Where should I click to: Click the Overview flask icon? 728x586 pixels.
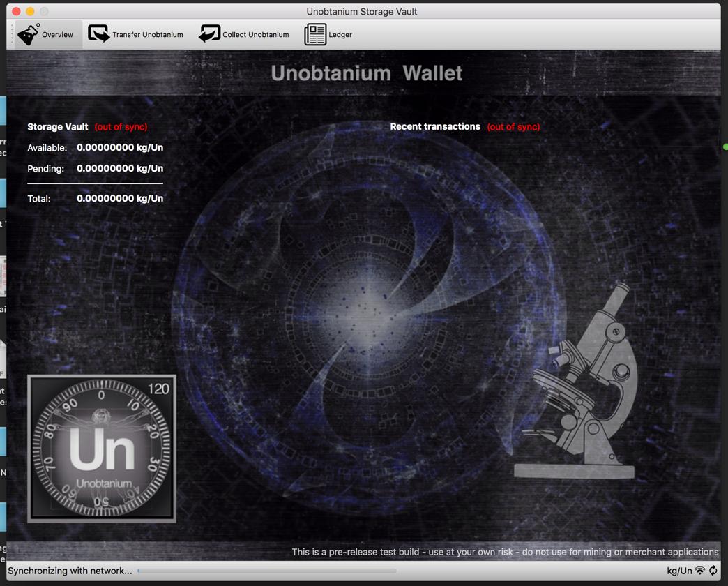[29, 34]
